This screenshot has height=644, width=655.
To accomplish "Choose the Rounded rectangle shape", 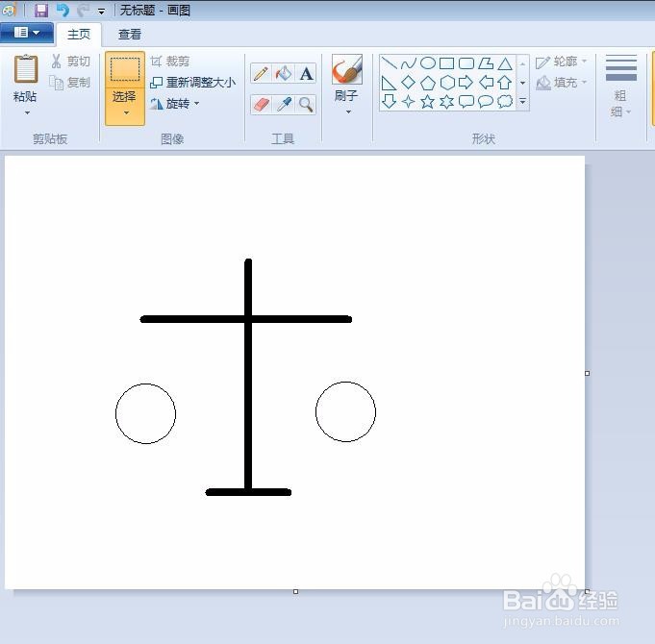I will click(466, 63).
